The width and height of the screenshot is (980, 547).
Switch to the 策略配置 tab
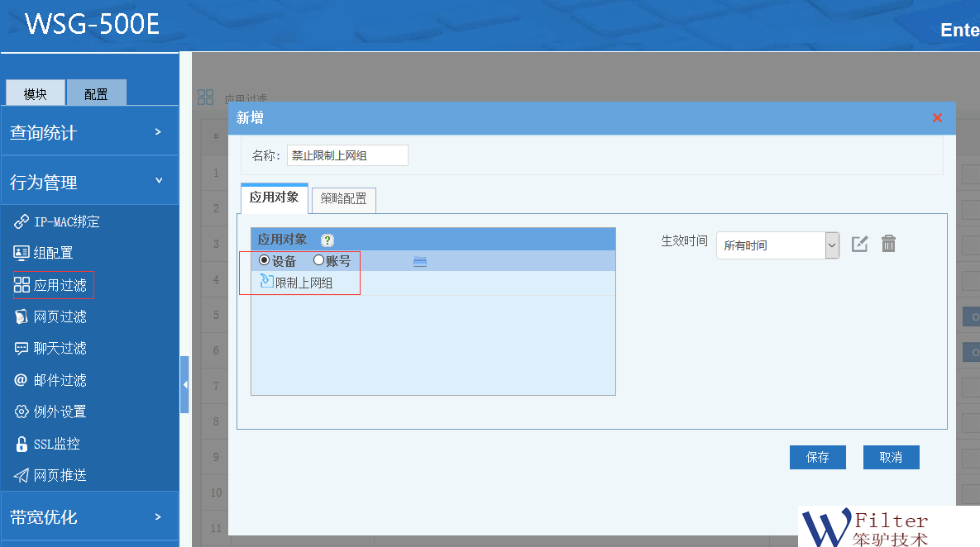(x=343, y=199)
